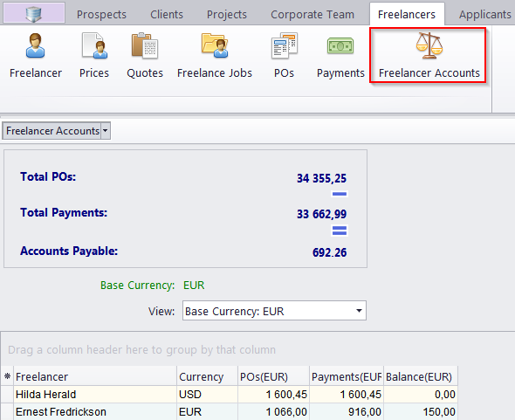Open the View Base Currency combo box

click(274, 311)
